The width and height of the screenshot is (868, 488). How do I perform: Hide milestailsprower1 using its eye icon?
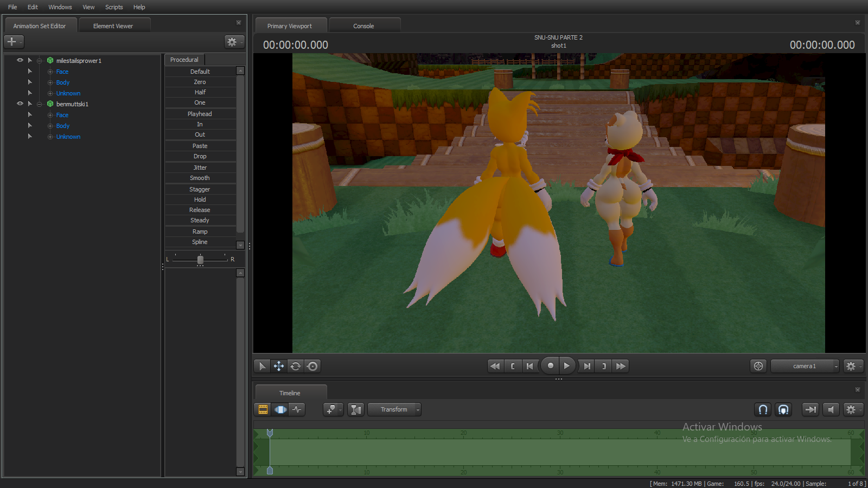20,60
